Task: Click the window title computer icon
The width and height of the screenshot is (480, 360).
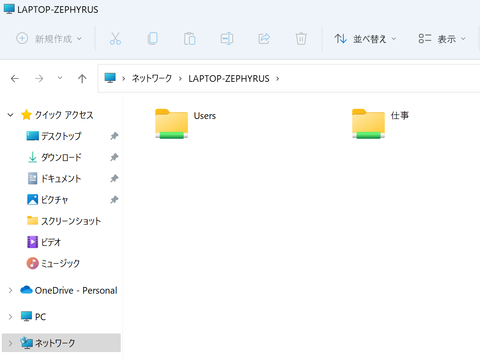Action: [x=9, y=9]
